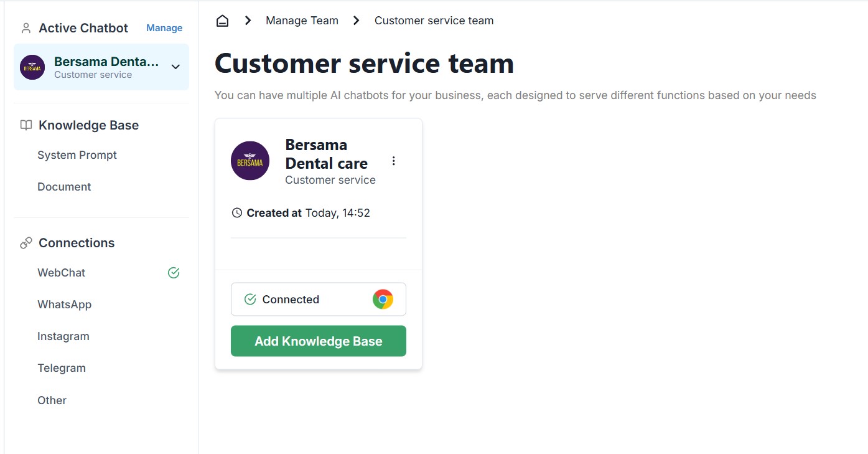Image resolution: width=868 pixels, height=454 pixels.
Task: Click the Chrome icon in Connected box
Action: (x=383, y=300)
